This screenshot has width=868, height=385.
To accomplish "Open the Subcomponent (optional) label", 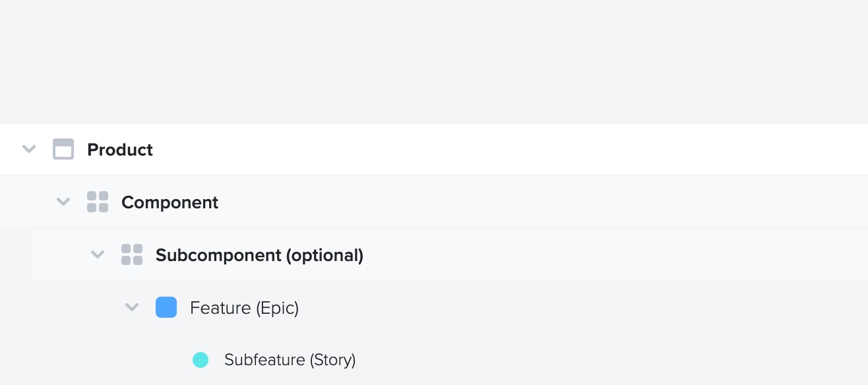I will [x=259, y=255].
